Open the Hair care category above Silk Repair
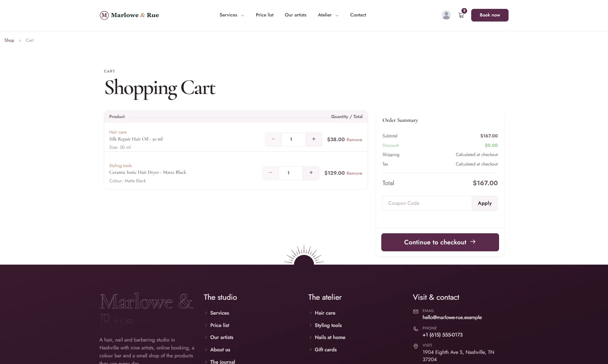 click(x=118, y=132)
